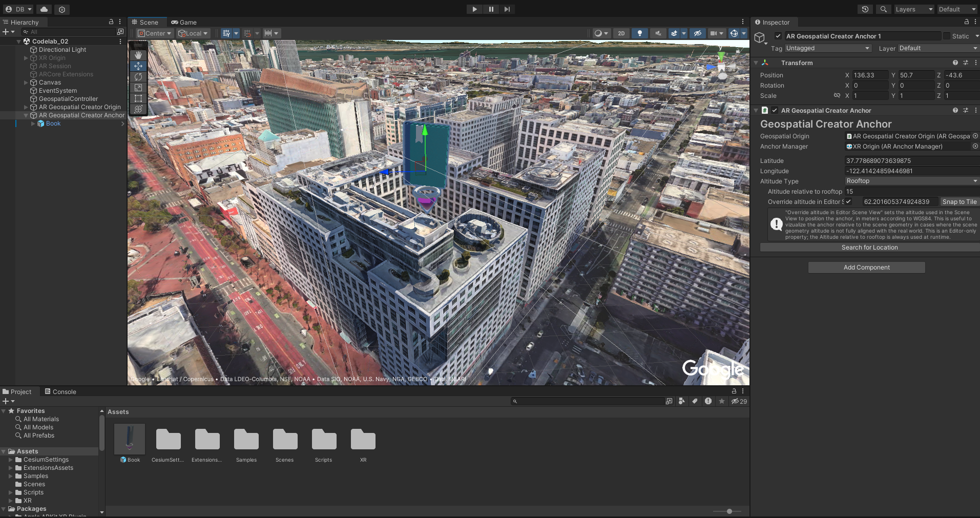Expand the Tag Untagged dropdown

[x=827, y=48]
